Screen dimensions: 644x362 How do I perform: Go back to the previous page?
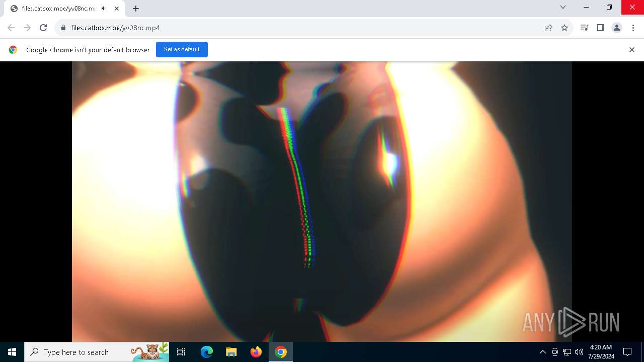coord(11,28)
